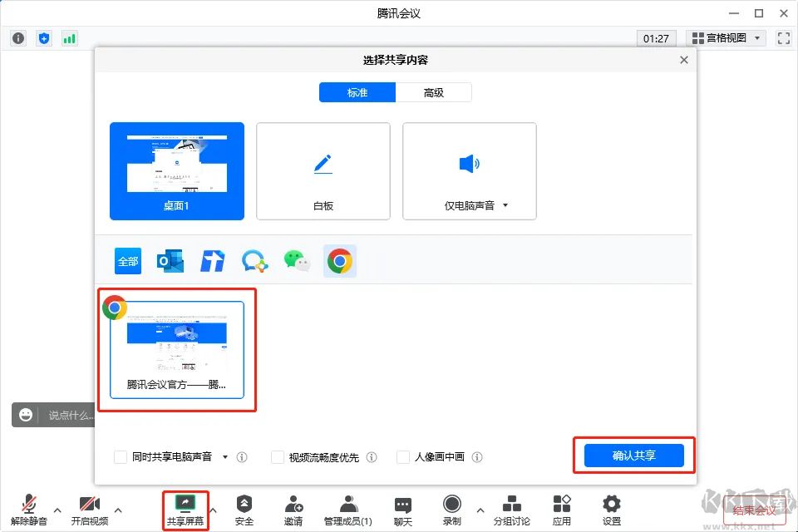Switch to the 标准 tab

357,92
